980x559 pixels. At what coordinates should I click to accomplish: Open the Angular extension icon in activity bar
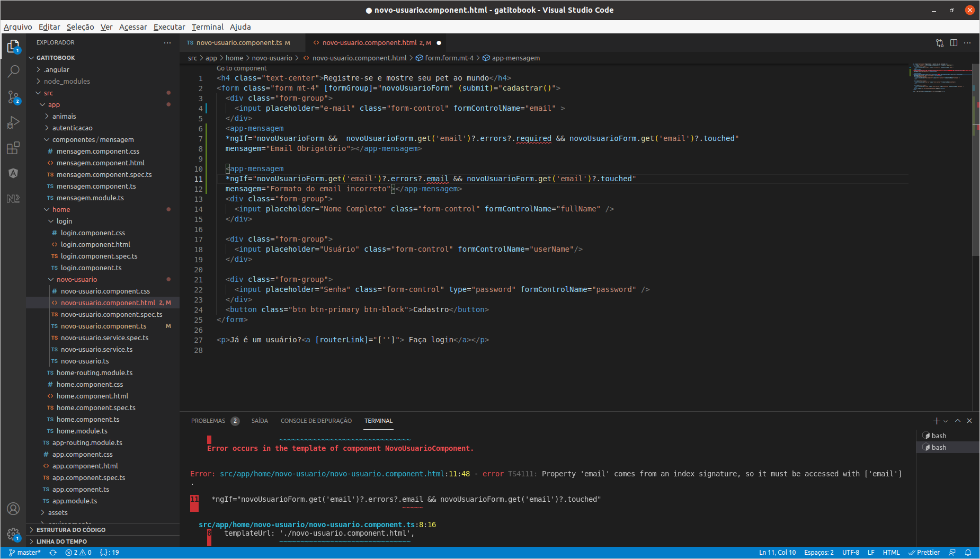click(x=13, y=173)
